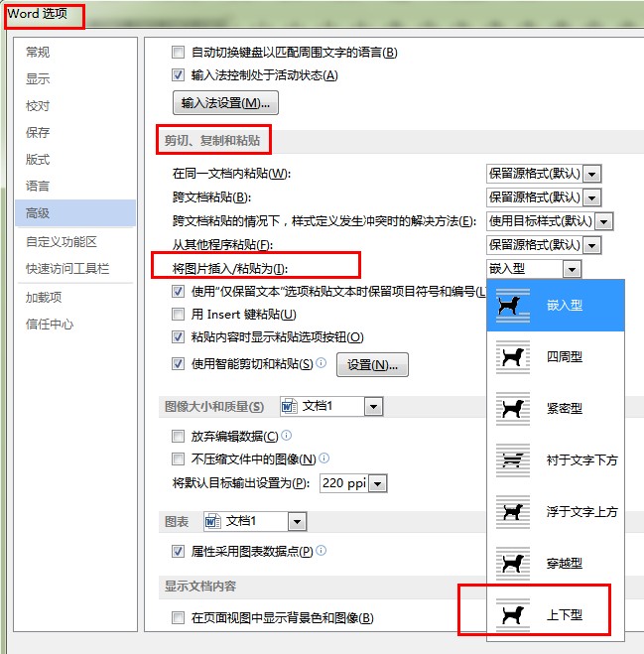Toggle 自动切换键盘以匹配周围文字的语言 checkbox
Viewport: 644px width, 654px height.
178,53
